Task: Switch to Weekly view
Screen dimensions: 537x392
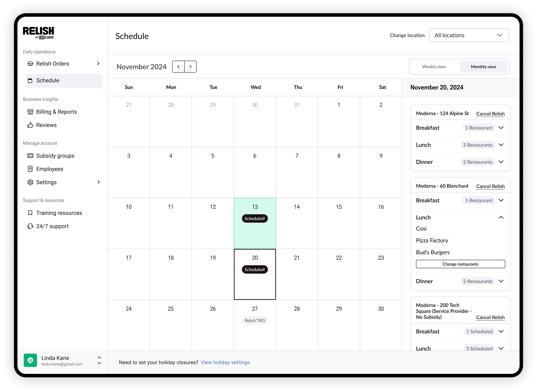Action: click(434, 67)
